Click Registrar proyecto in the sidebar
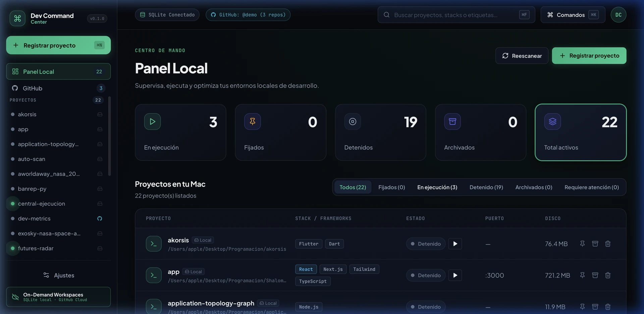The image size is (644, 314). click(x=58, y=45)
